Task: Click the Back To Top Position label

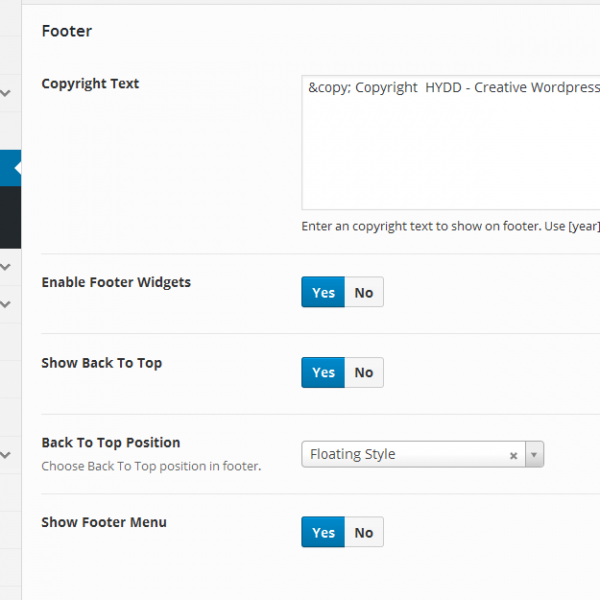Action: pyautogui.click(x=110, y=442)
